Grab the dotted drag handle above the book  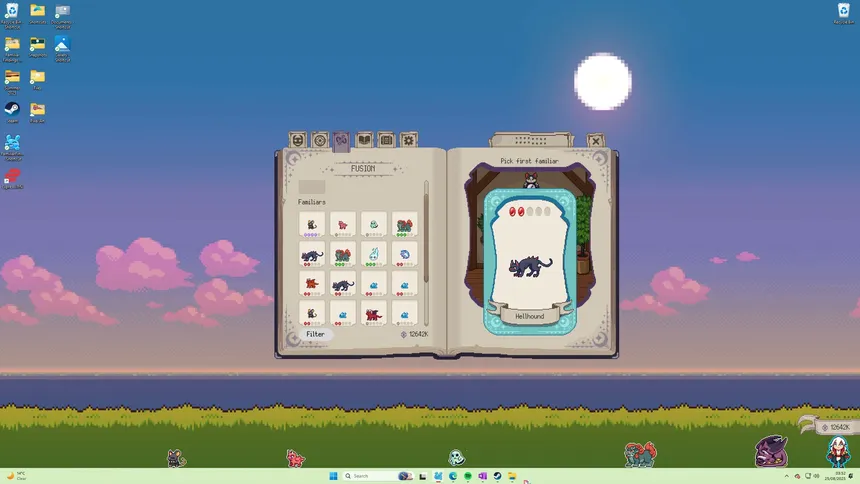pos(530,140)
